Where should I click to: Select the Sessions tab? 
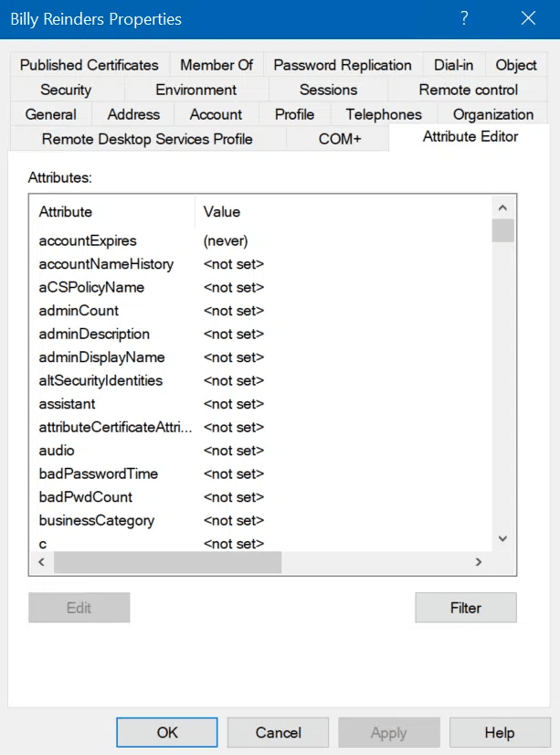[328, 90]
